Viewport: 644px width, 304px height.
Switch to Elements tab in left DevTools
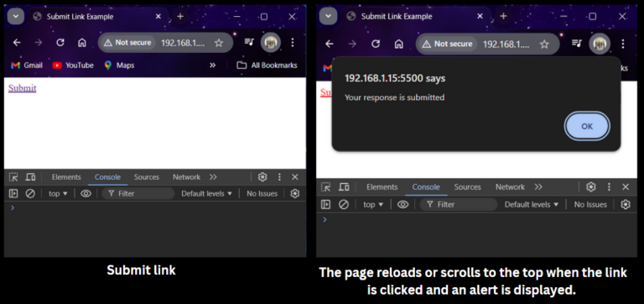[x=66, y=177]
